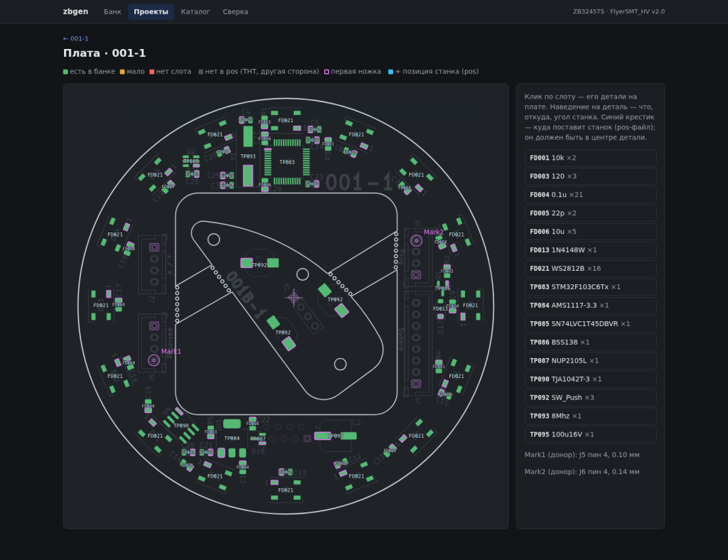Go to the Сверка tab

[x=235, y=11]
